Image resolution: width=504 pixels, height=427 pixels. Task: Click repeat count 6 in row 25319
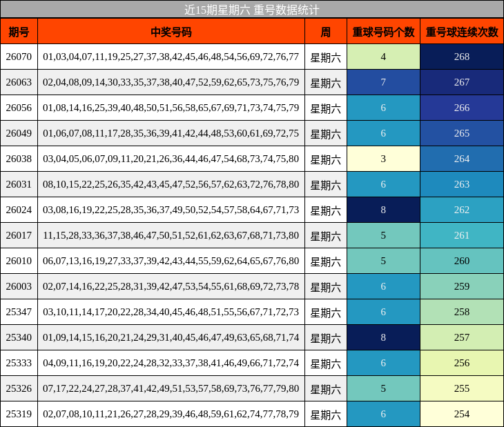click(383, 414)
